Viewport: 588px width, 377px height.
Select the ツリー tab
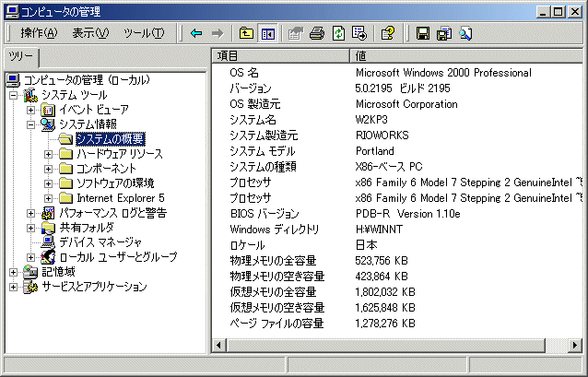click(x=21, y=57)
